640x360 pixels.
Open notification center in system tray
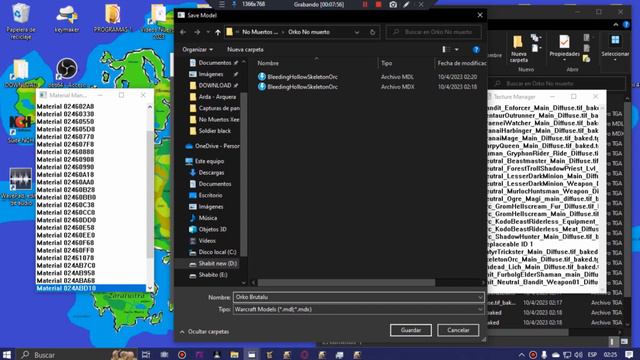(629, 355)
